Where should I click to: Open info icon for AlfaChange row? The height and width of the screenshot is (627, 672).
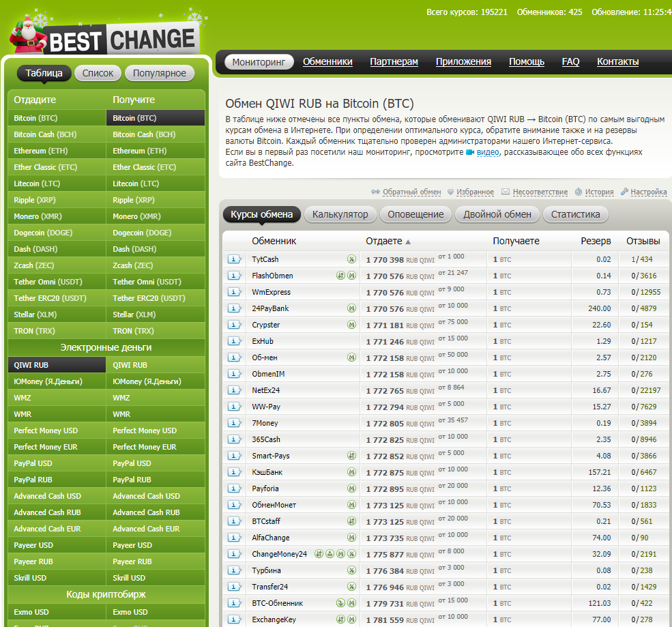pos(234,538)
